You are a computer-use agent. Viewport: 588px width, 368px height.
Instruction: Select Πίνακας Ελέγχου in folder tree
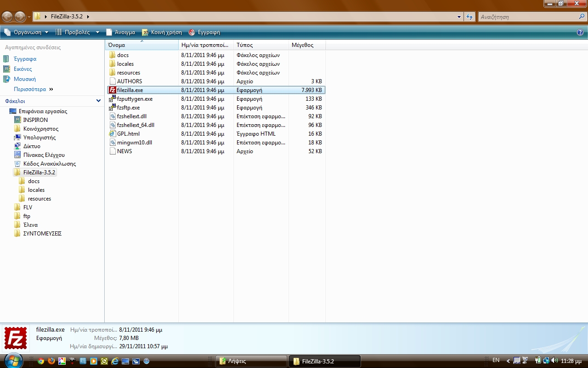[44, 155]
